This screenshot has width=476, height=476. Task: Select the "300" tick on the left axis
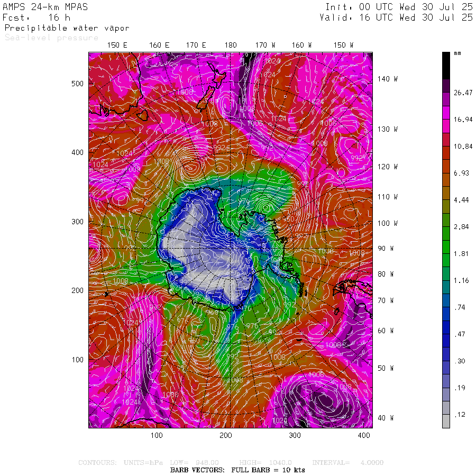[77, 222]
